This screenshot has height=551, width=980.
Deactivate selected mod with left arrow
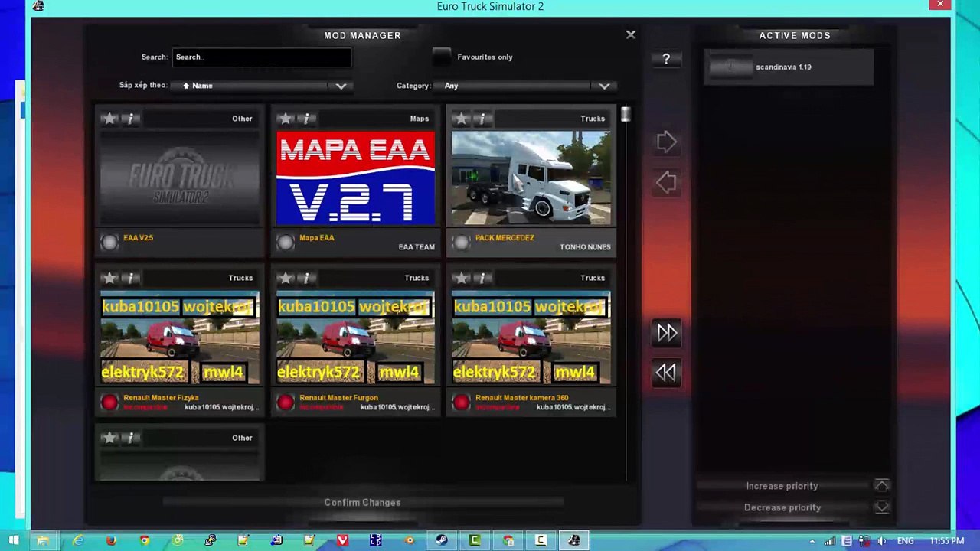point(666,182)
